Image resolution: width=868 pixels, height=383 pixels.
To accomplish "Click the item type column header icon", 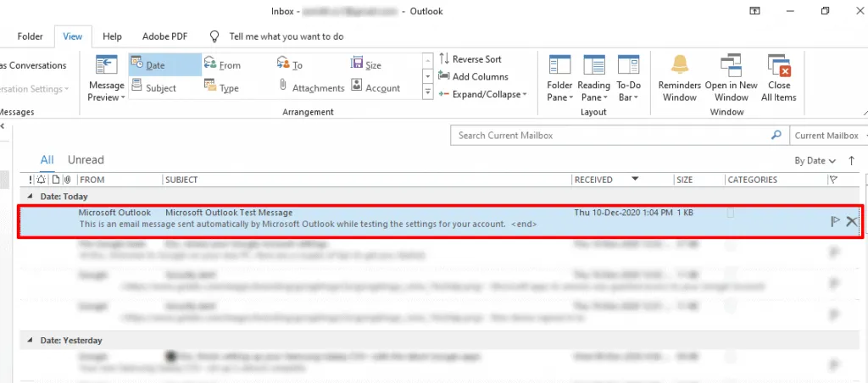I will pyautogui.click(x=55, y=180).
